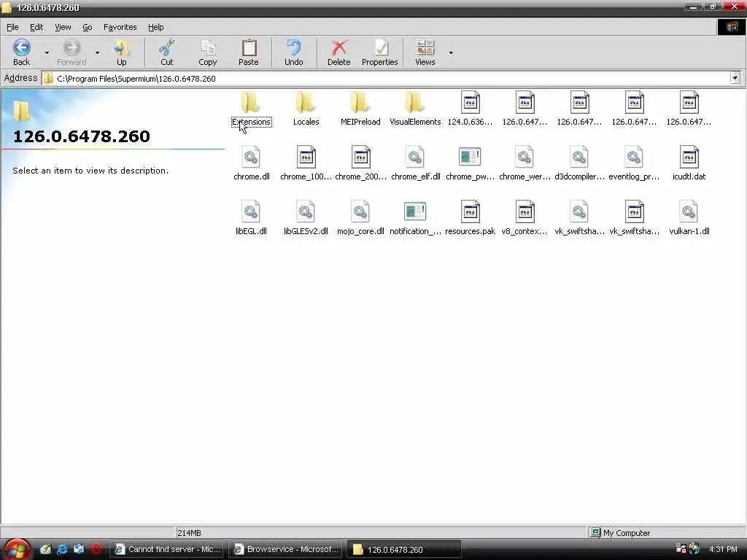747x560 pixels.
Task: Select the chrome_100… pak file
Action: [306, 163]
